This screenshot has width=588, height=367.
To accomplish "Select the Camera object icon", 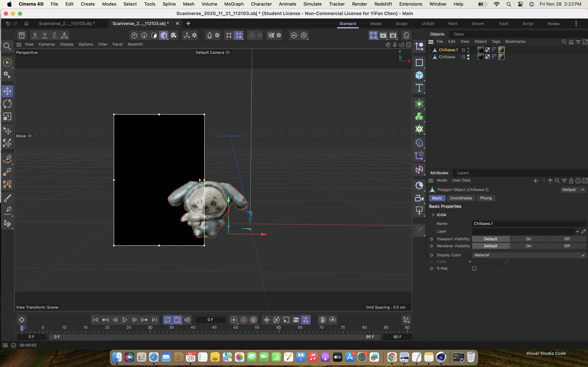I will [419, 198].
